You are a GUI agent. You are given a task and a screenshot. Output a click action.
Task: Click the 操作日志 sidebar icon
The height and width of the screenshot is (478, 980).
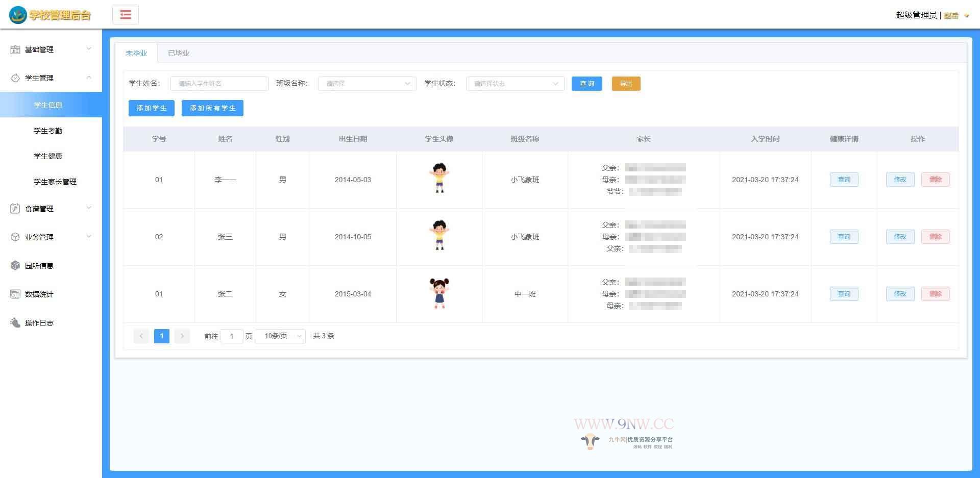coord(15,323)
